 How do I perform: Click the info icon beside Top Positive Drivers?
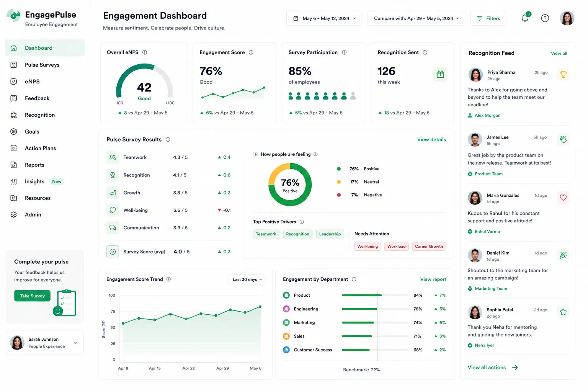302,222
